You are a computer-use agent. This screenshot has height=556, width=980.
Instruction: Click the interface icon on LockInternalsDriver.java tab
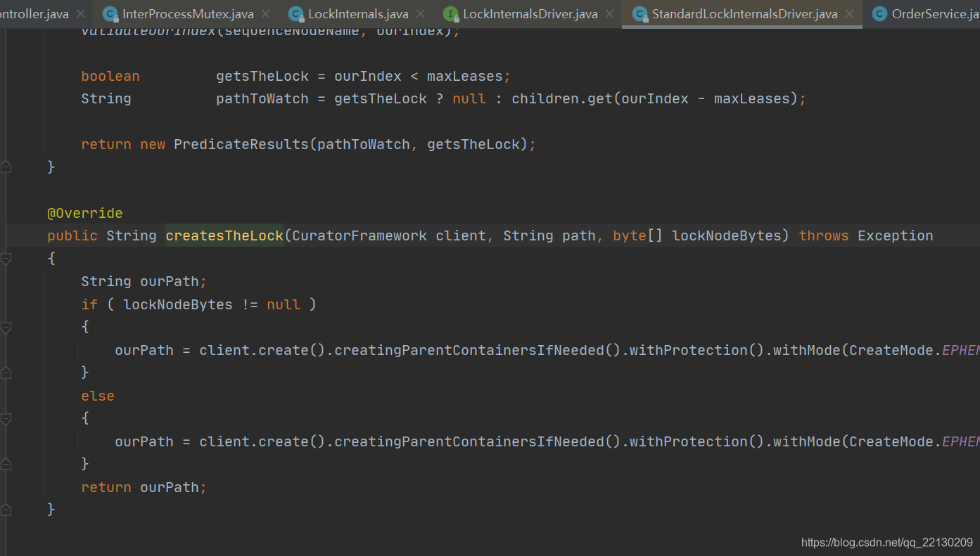(x=451, y=14)
